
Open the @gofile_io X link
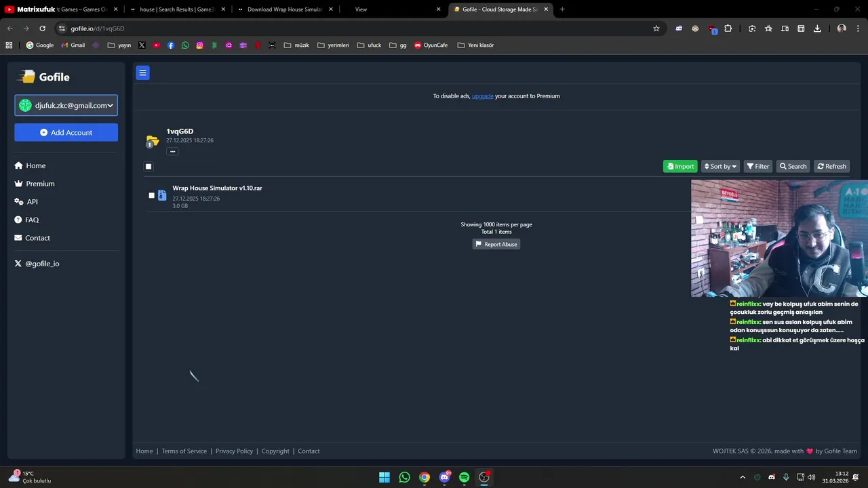click(x=37, y=264)
